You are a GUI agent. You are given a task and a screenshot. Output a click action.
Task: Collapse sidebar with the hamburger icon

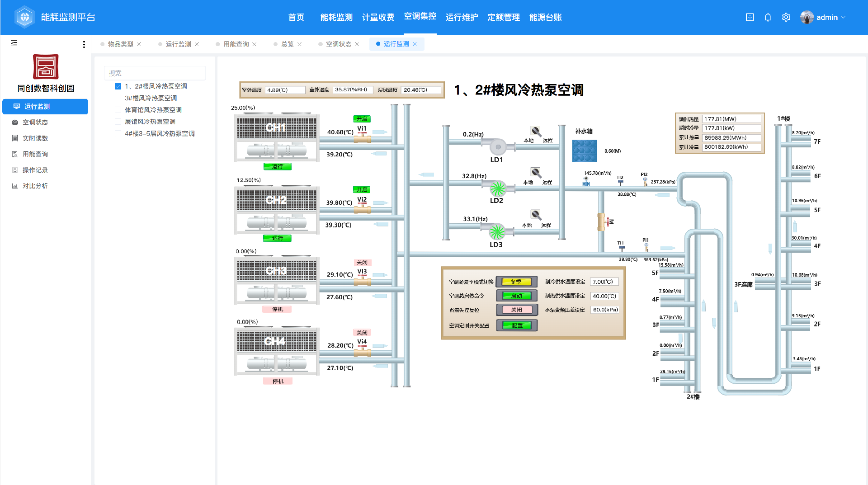(14, 43)
